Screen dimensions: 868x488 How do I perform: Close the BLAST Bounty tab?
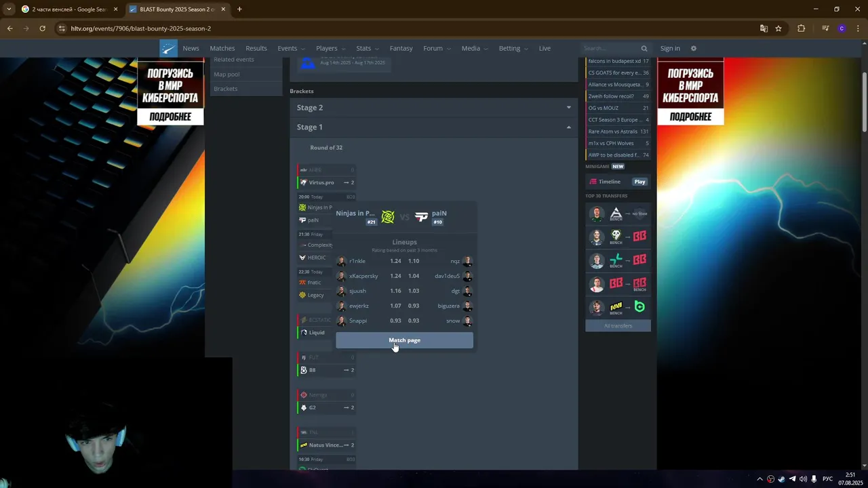coord(224,9)
